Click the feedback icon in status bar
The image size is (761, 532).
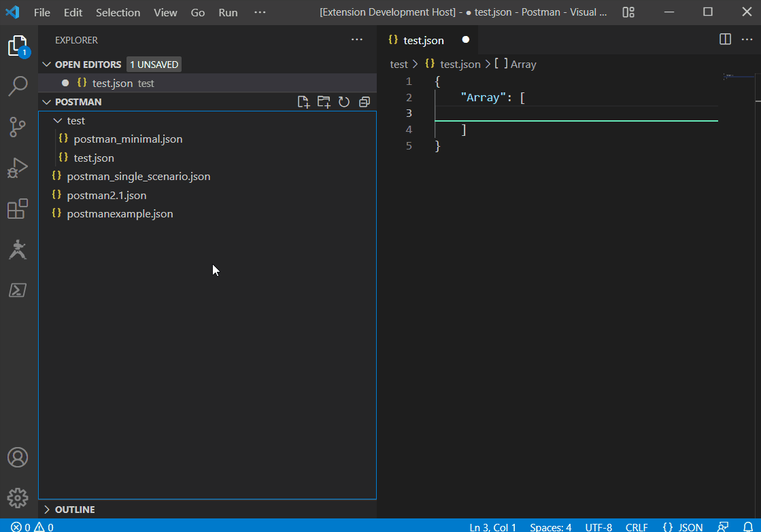723,527
